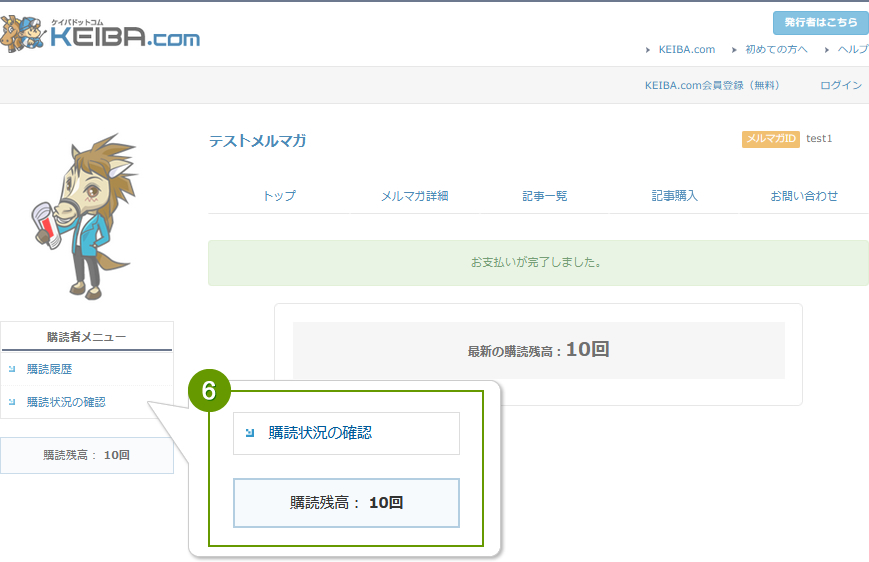Switch to the お問い合わせ tab
869x562 pixels.
point(804,196)
